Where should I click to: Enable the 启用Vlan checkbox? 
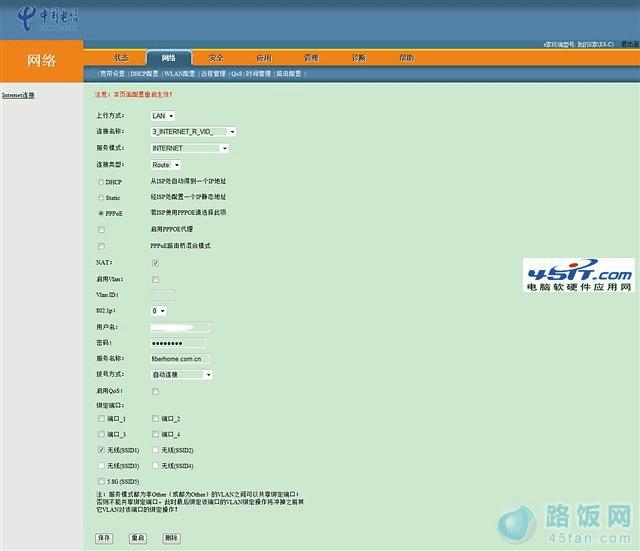pyautogui.click(x=156, y=280)
